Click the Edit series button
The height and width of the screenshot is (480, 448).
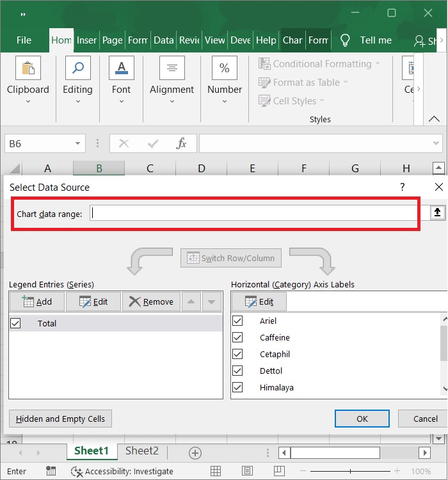[x=93, y=301]
